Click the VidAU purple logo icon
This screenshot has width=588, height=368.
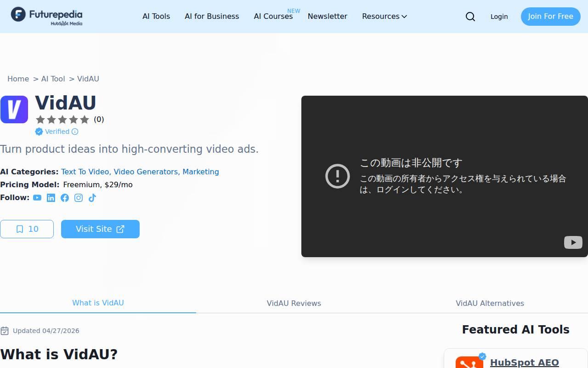[x=14, y=109]
